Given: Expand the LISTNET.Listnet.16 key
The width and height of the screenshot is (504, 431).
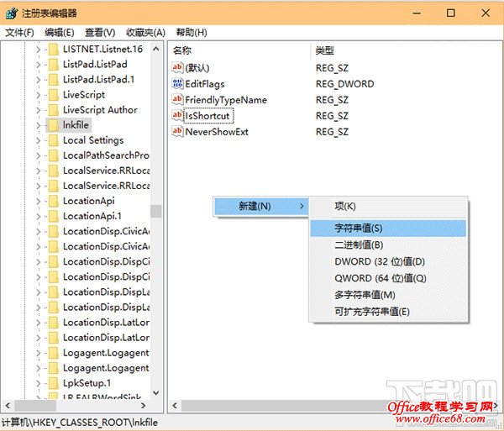Looking at the screenshot, I should point(39,50).
